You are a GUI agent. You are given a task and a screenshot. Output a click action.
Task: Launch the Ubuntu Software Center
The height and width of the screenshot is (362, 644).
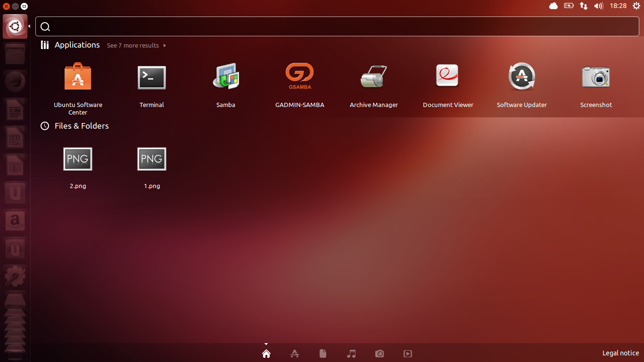tap(77, 76)
